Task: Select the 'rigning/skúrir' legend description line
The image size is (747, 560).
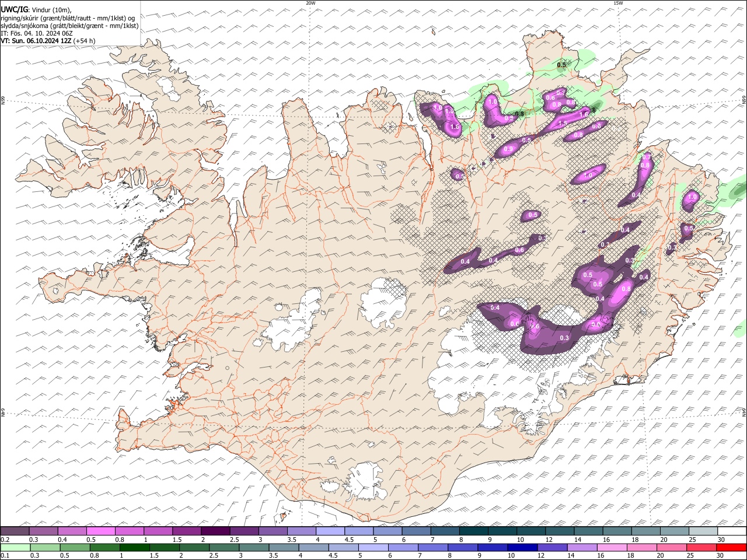Action: [68, 17]
